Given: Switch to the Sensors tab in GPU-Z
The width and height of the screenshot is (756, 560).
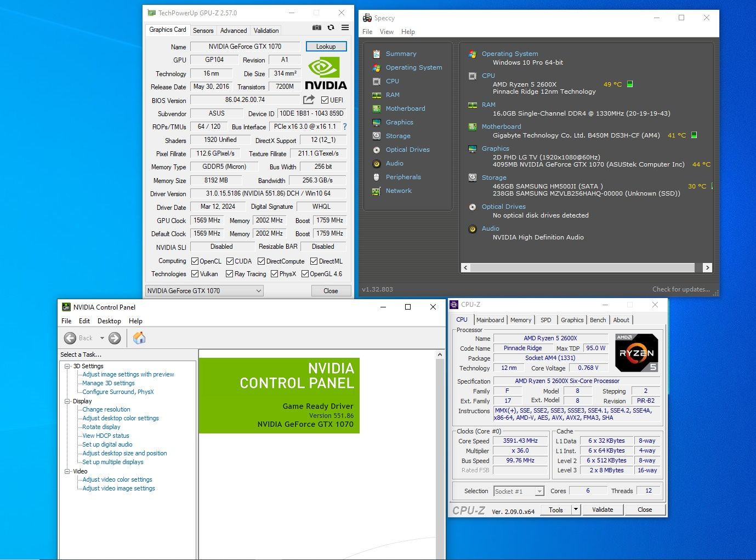Looking at the screenshot, I should 203,31.
